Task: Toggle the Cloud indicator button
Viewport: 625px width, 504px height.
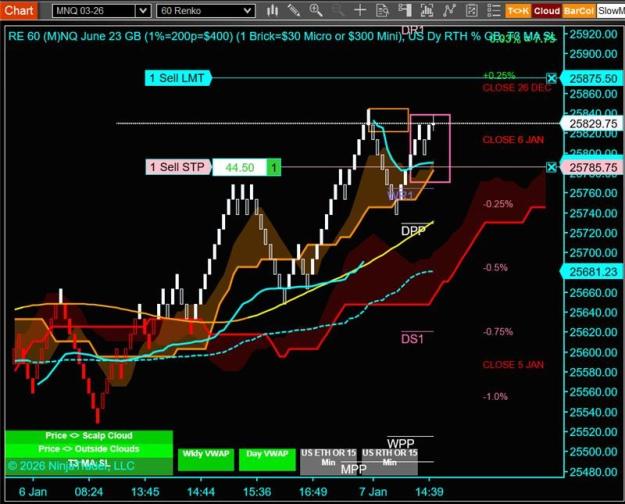Action: [x=546, y=11]
